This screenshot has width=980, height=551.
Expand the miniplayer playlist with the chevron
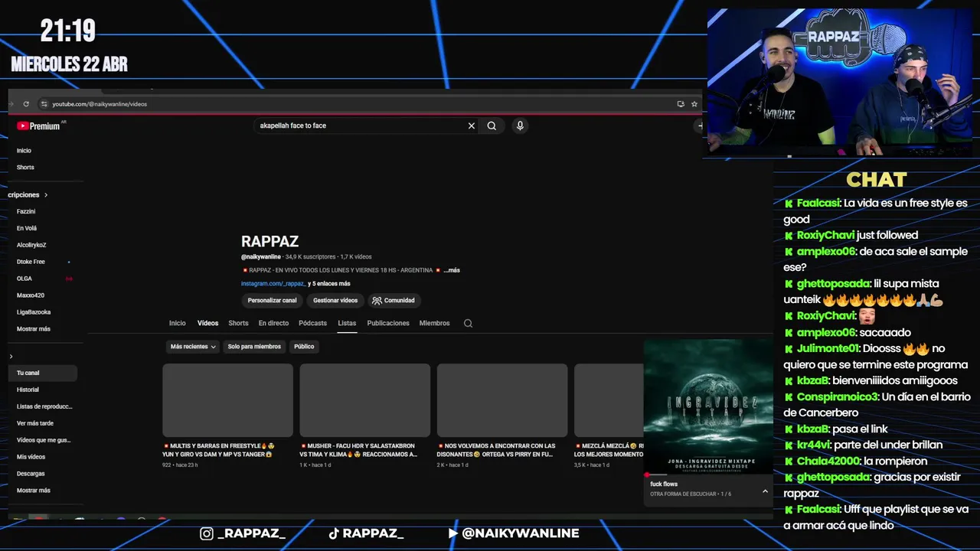pos(765,491)
